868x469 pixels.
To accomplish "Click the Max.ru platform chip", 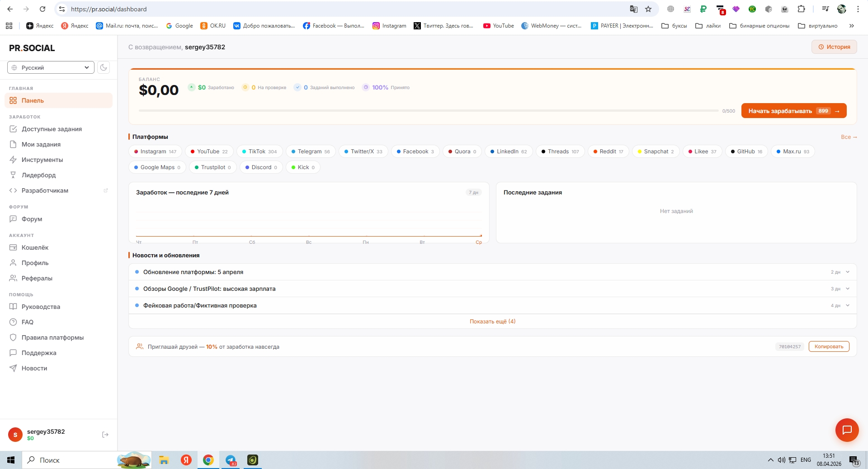I will pos(793,152).
